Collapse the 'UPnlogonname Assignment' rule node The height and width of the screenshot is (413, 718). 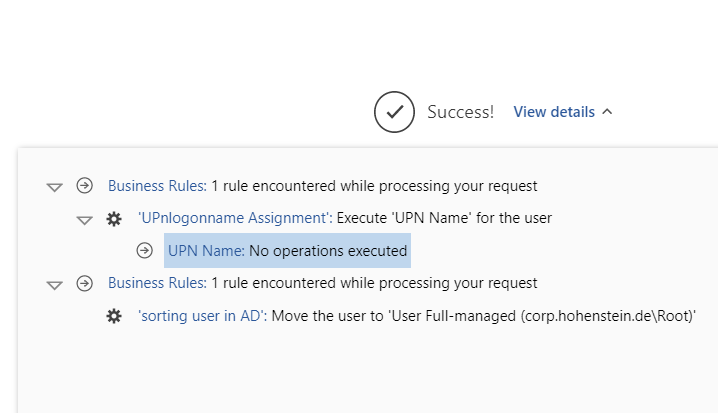click(85, 219)
